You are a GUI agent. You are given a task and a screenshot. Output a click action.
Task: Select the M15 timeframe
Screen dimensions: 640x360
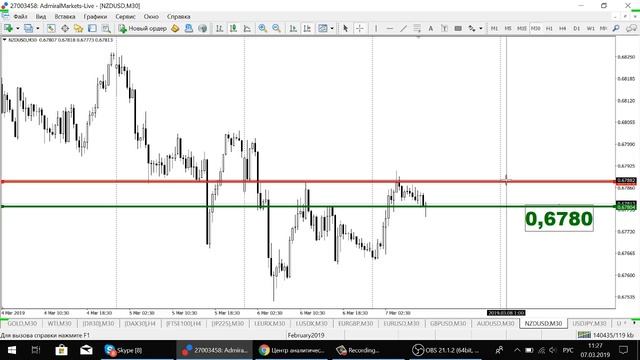pos(522,28)
